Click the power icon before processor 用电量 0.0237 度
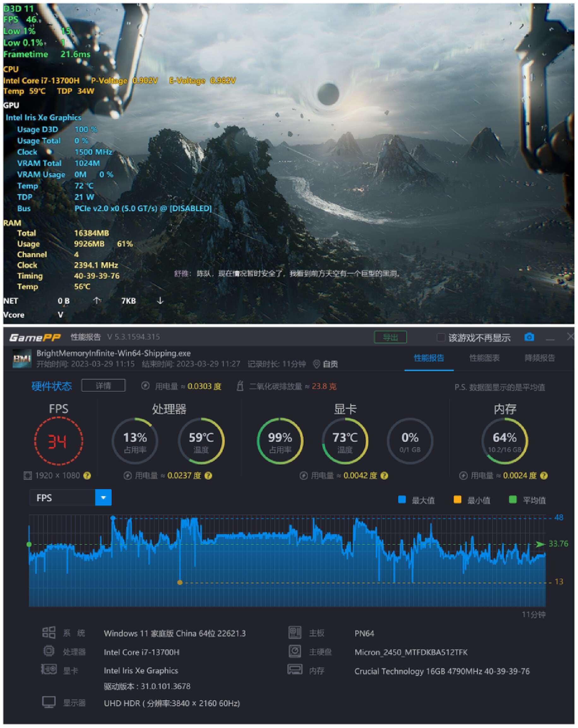Viewport: 578px width, 728px height. (x=127, y=476)
